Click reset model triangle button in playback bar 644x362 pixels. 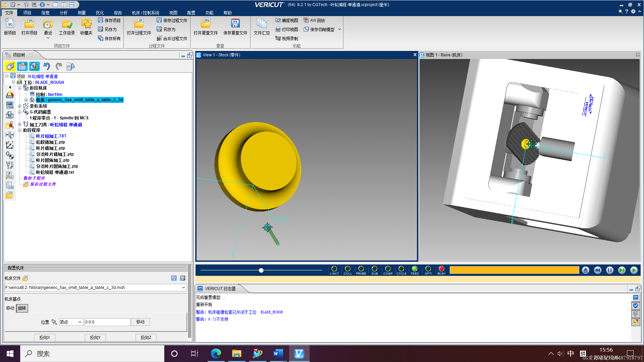(586, 270)
